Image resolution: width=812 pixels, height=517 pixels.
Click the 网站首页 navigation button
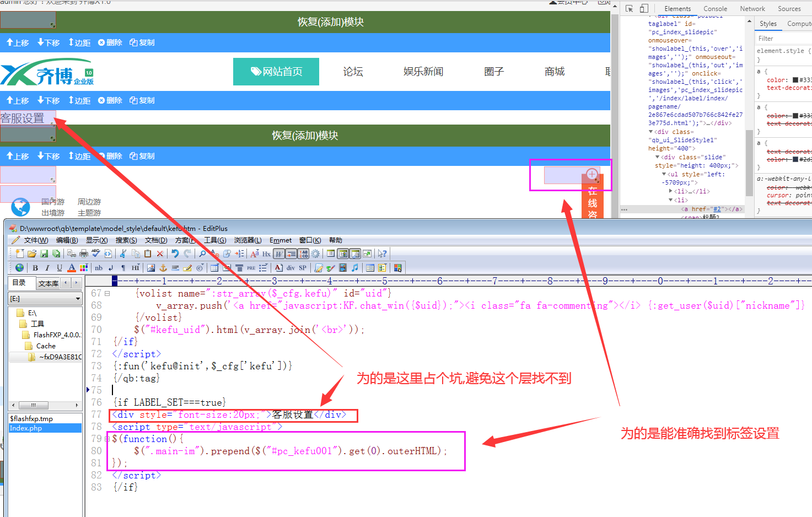pyautogui.click(x=276, y=72)
